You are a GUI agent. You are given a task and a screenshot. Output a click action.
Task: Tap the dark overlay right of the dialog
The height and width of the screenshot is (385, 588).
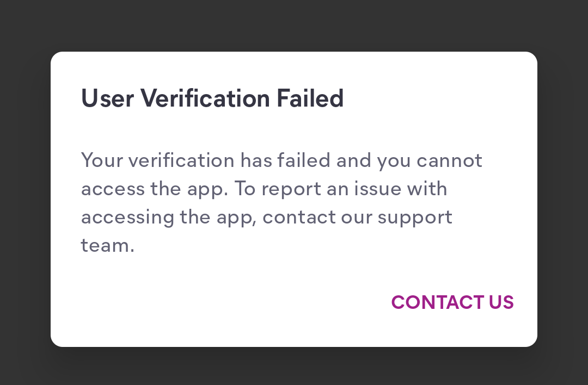[563, 199]
